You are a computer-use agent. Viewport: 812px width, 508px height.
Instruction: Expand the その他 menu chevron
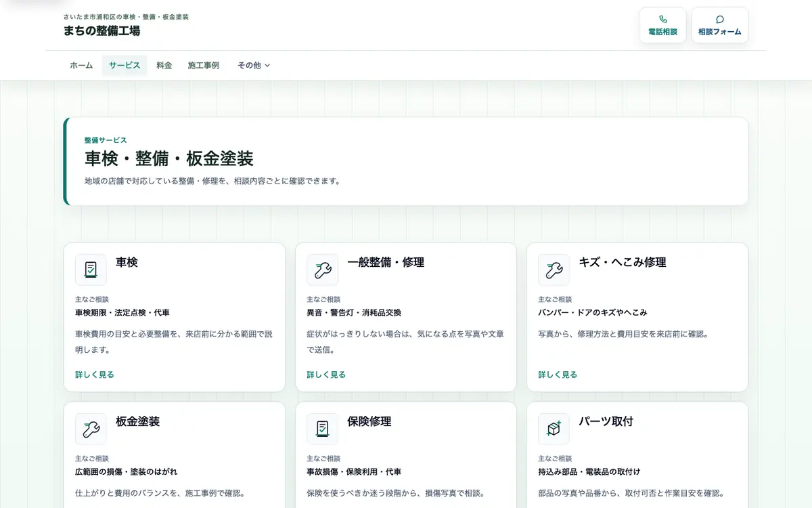tap(267, 66)
